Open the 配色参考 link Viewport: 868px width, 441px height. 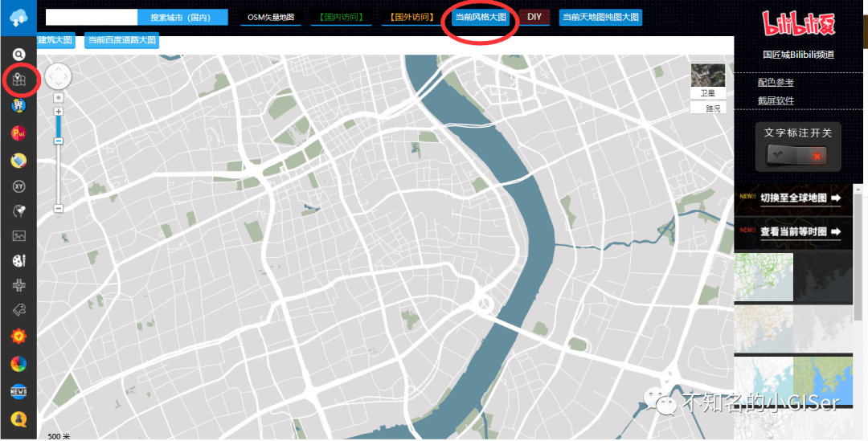pos(776,82)
